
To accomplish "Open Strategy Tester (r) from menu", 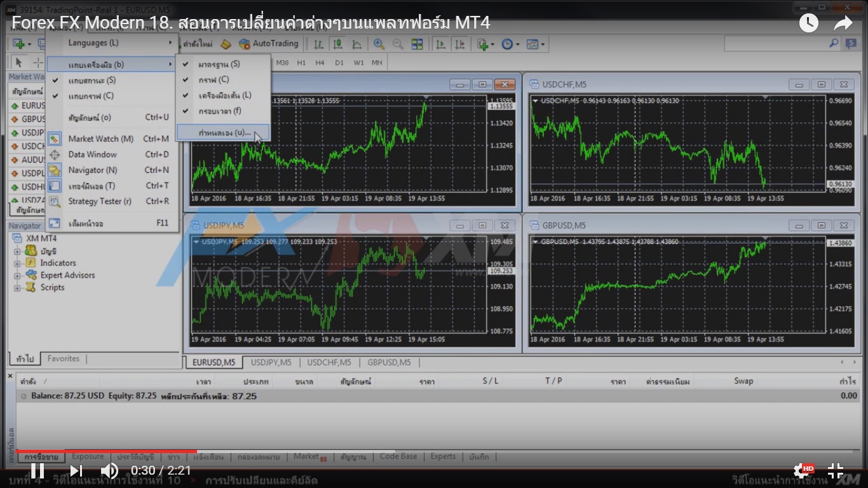I will 112,201.
